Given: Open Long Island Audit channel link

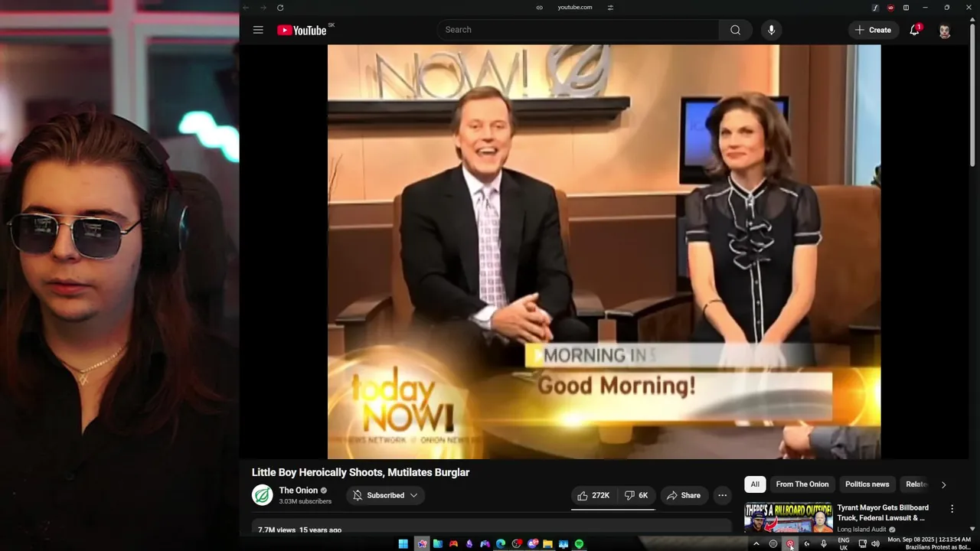Looking at the screenshot, I should click(861, 530).
